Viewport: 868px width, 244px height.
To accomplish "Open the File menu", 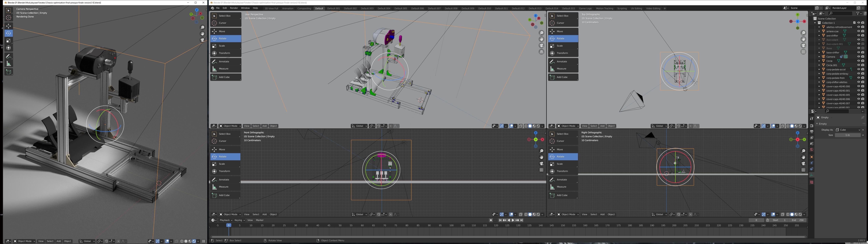I will tap(218, 8).
